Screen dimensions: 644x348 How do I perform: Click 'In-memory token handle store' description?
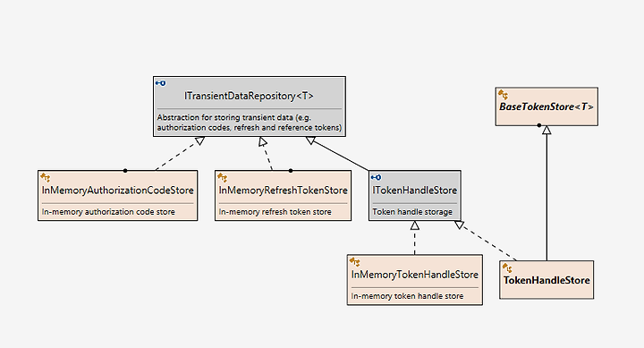point(408,296)
